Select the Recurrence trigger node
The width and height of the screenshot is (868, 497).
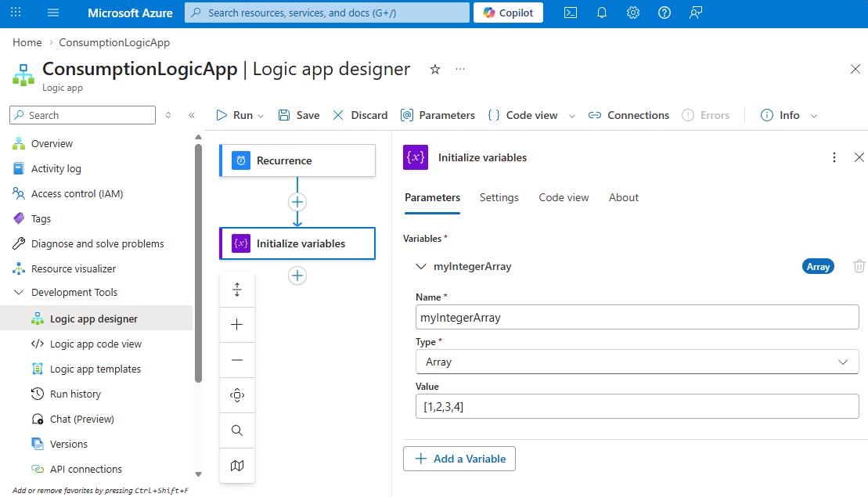click(297, 160)
